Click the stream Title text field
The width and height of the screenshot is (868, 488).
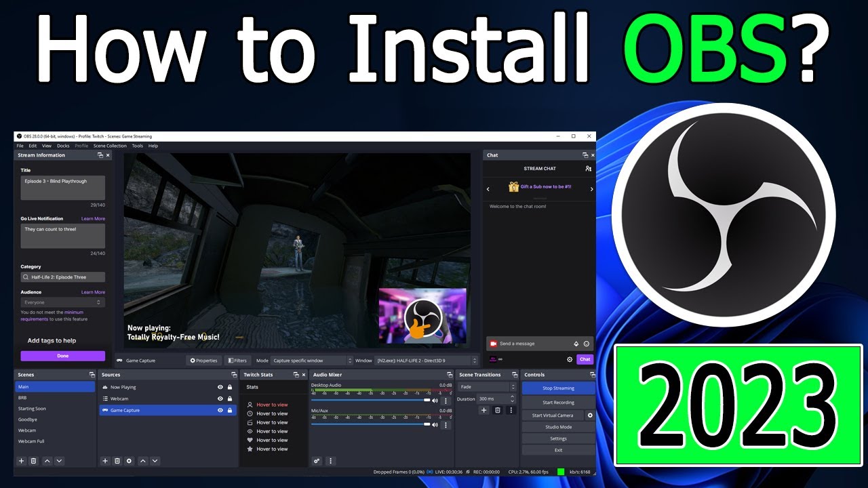point(62,188)
